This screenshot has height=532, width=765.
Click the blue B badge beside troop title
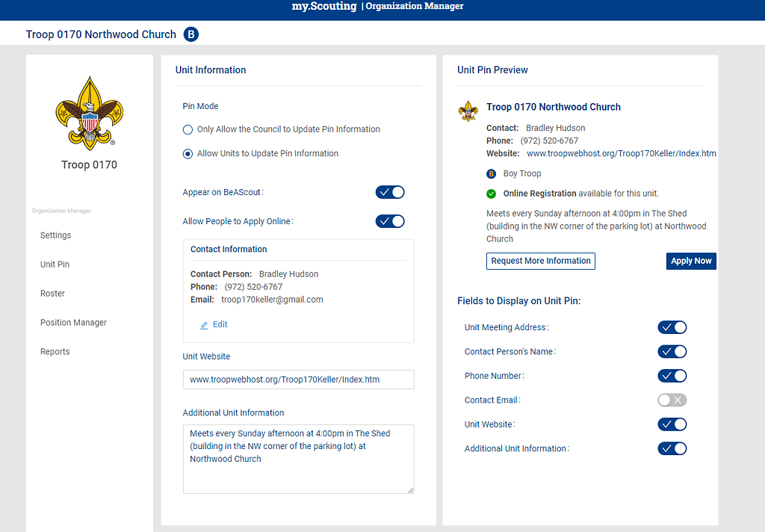pyautogui.click(x=191, y=34)
